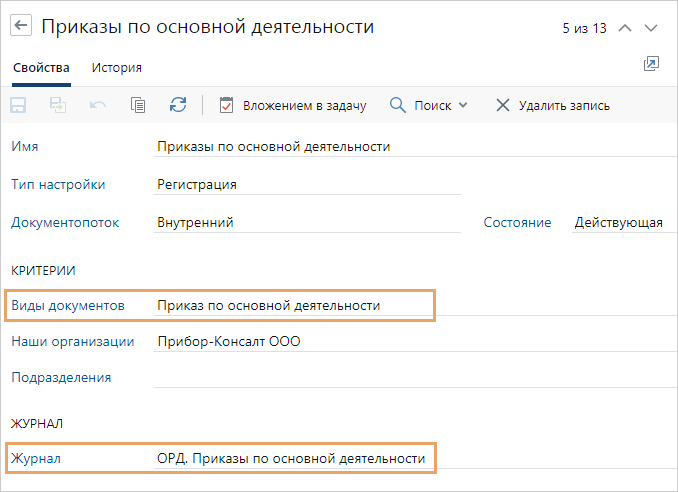This screenshot has width=678, height=492.
Task: Open the Состояние field with value Действующая
Action: click(x=618, y=222)
